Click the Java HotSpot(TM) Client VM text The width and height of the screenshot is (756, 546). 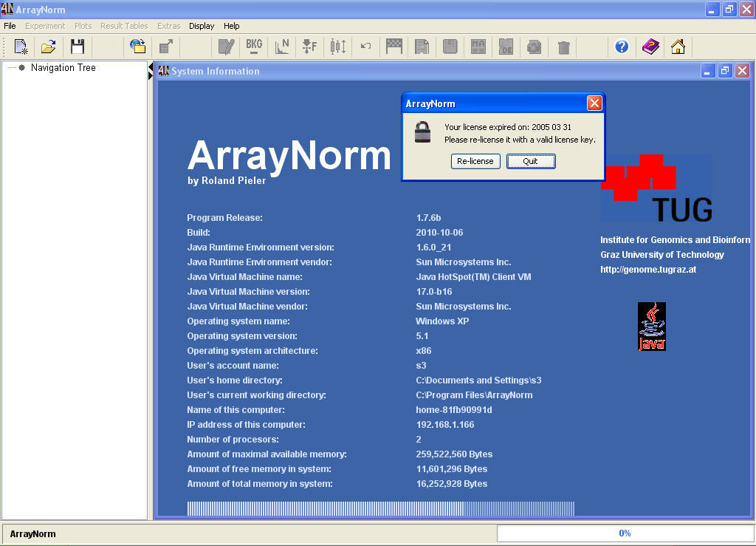point(473,277)
